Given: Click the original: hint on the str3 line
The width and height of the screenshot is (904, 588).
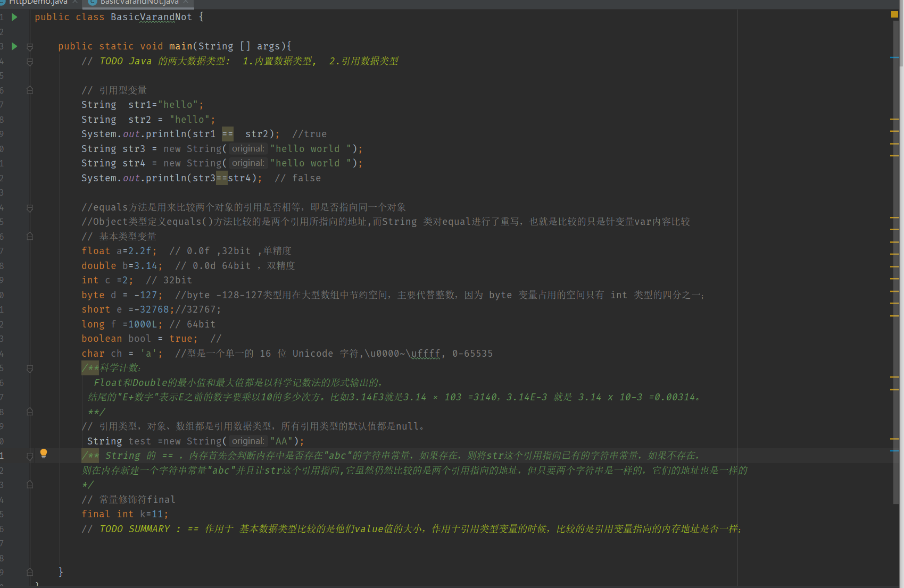Looking at the screenshot, I should (248, 149).
